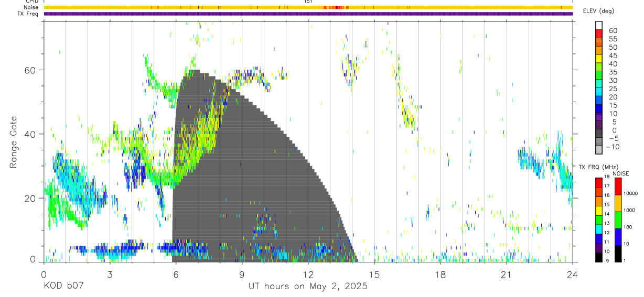This screenshot has width=644, height=297.
Task: Click the purple TX Freq strip above the plot
Action: click(308, 14)
